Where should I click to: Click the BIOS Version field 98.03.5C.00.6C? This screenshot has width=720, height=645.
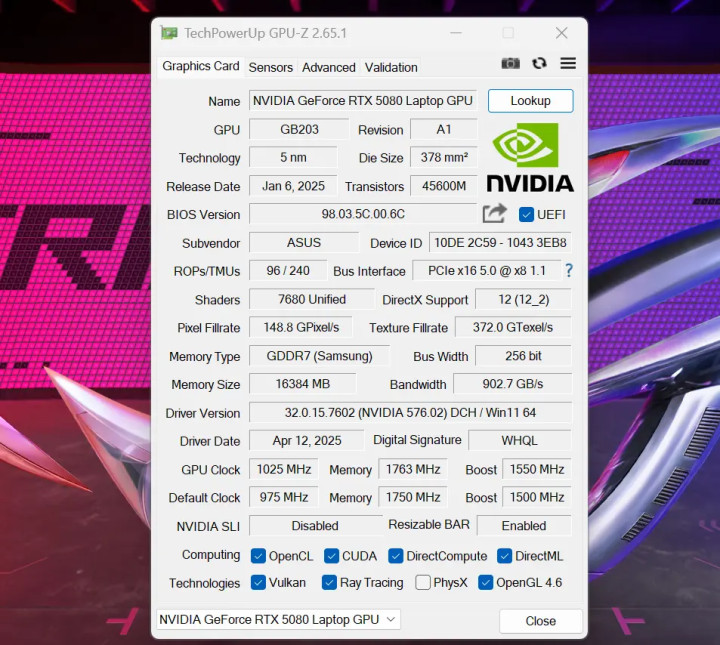tap(363, 214)
